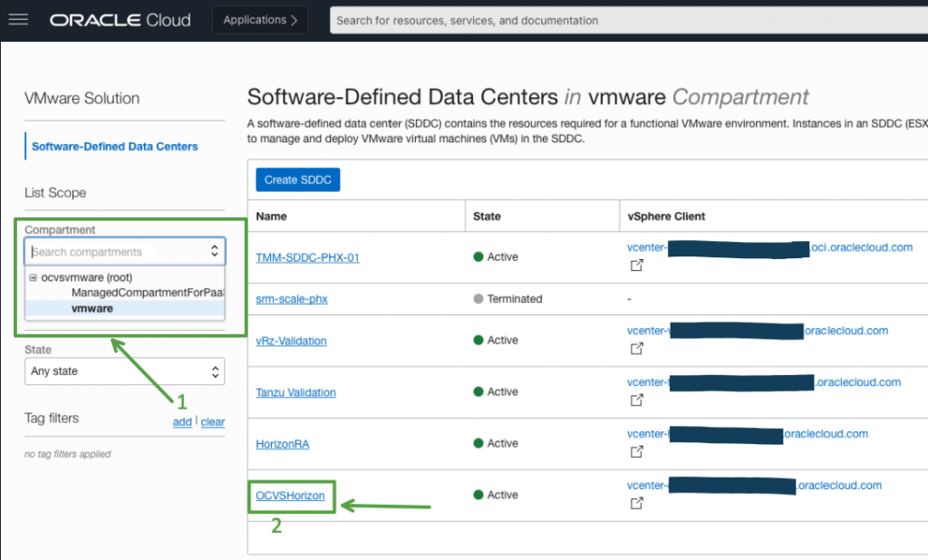Focus the top resource search bar
The height and width of the screenshot is (560, 928).
[625, 20]
